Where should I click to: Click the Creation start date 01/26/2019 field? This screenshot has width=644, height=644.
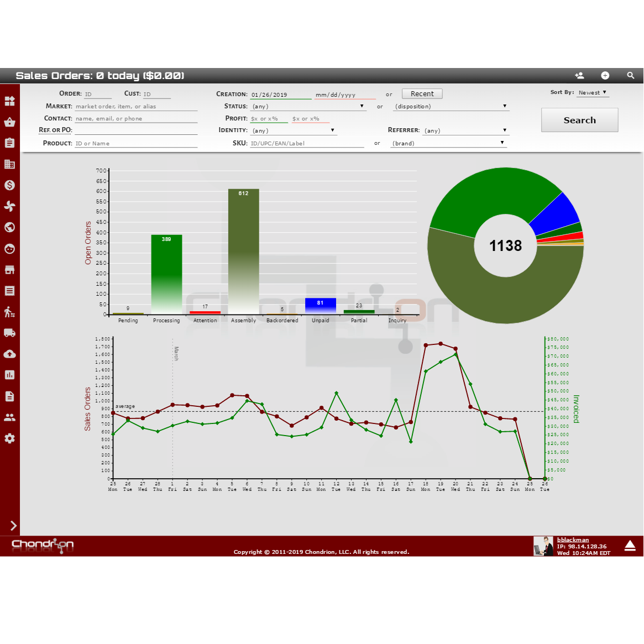(x=281, y=95)
